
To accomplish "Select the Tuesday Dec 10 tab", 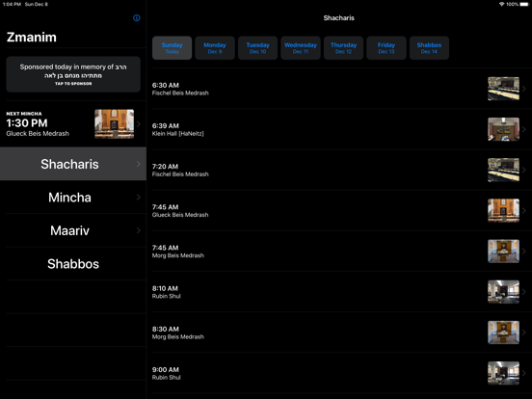I will click(258, 48).
